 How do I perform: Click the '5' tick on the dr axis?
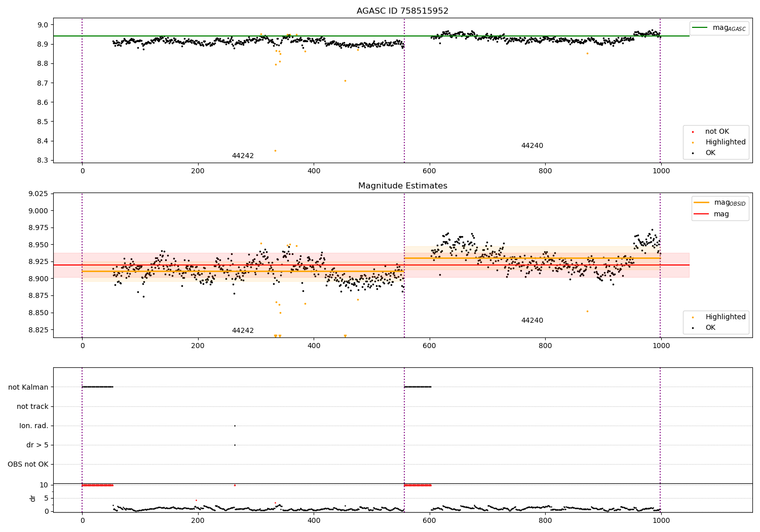coord(46,498)
